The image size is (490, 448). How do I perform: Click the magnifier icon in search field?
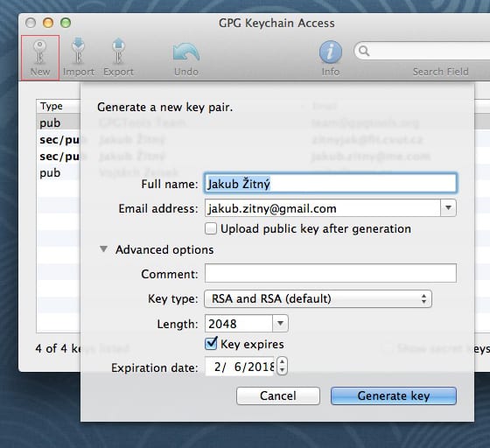click(x=364, y=51)
